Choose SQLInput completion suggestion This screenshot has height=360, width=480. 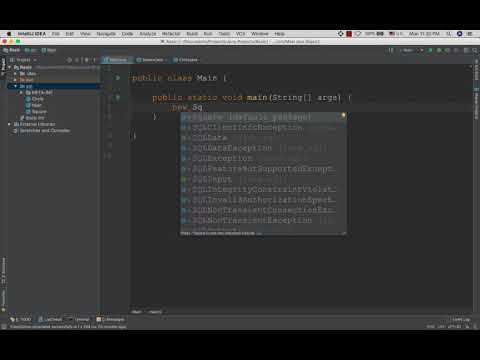pos(263,179)
